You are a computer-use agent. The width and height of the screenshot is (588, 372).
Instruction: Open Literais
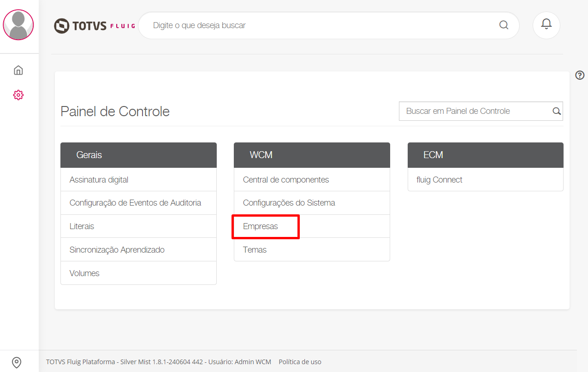(138, 226)
